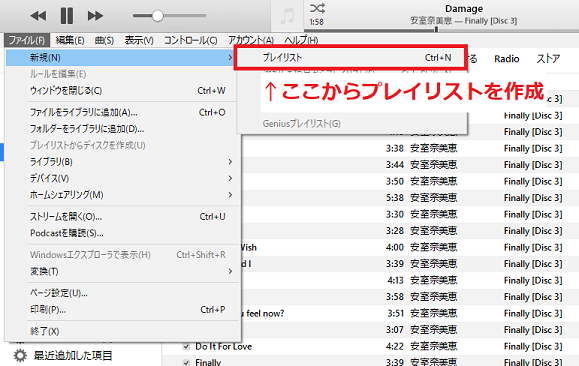Open the 編集(E) menu

70,40
